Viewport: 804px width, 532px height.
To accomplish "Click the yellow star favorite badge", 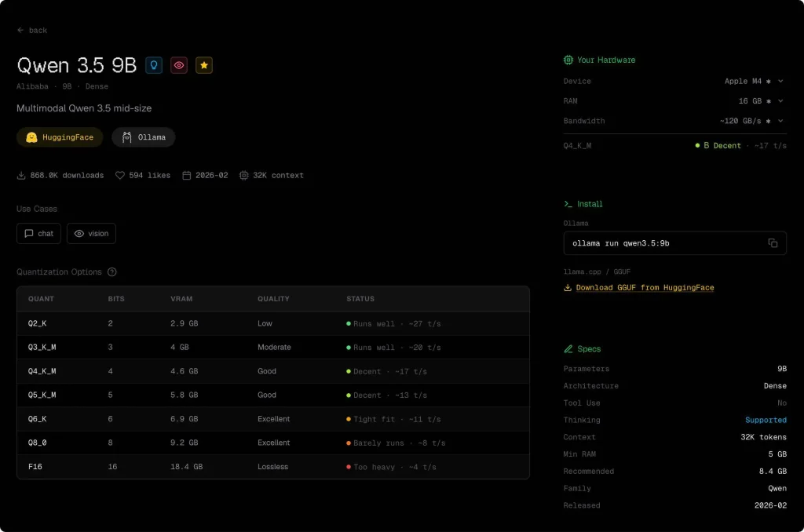I will (204, 66).
